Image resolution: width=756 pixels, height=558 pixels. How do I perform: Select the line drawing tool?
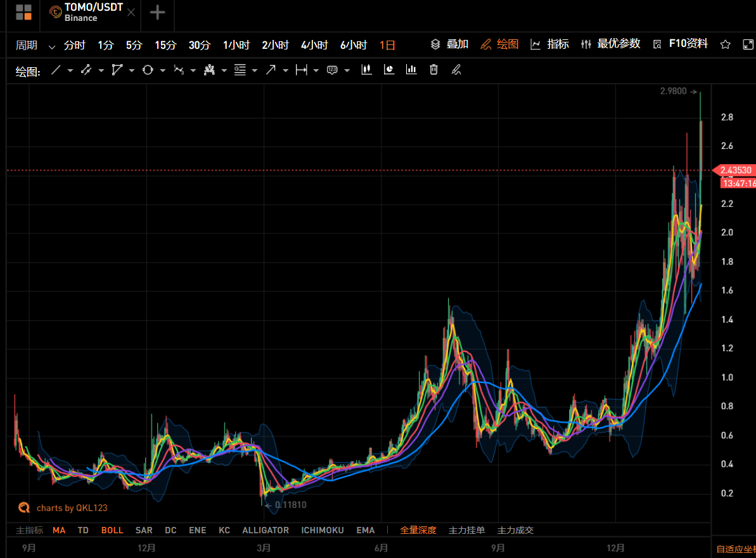coord(56,70)
